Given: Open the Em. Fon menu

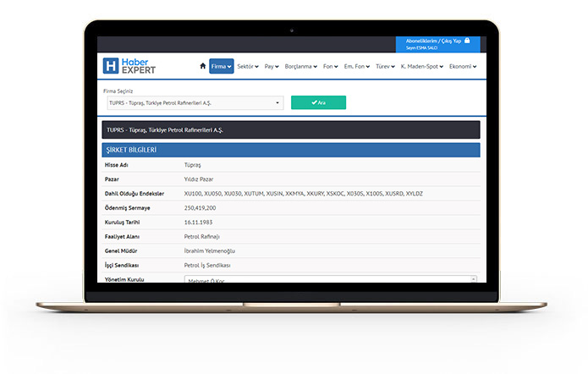Looking at the screenshot, I should [357, 66].
